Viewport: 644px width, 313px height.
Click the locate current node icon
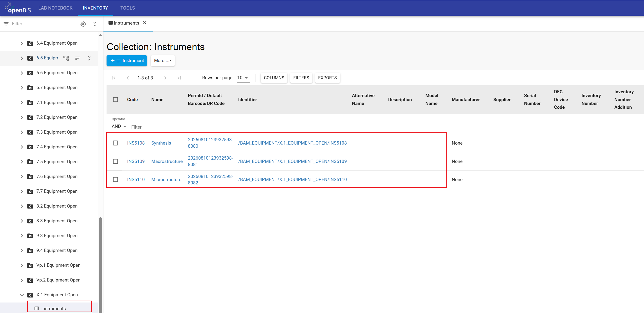[83, 24]
